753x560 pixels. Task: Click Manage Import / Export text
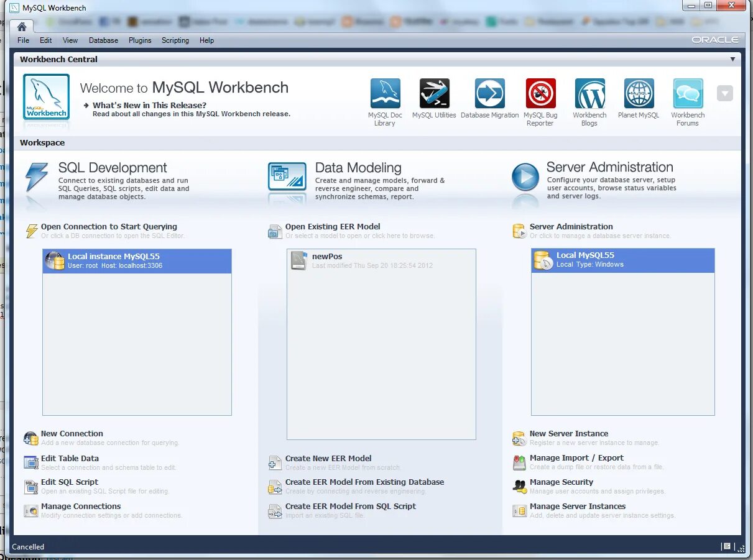576,458
